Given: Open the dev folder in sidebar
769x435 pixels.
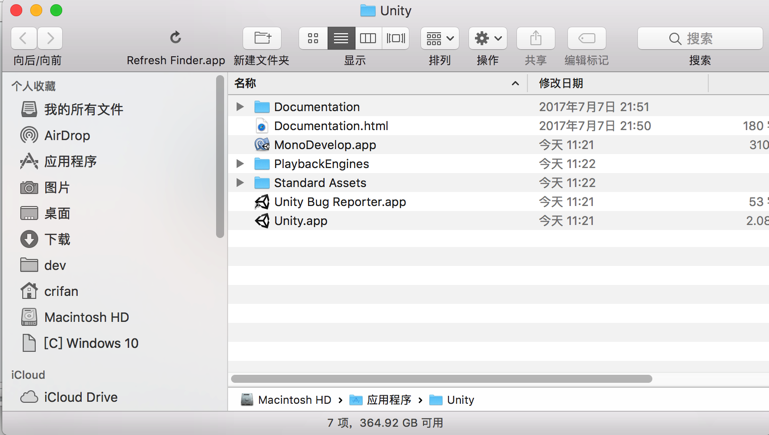Looking at the screenshot, I should click(x=55, y=265).
